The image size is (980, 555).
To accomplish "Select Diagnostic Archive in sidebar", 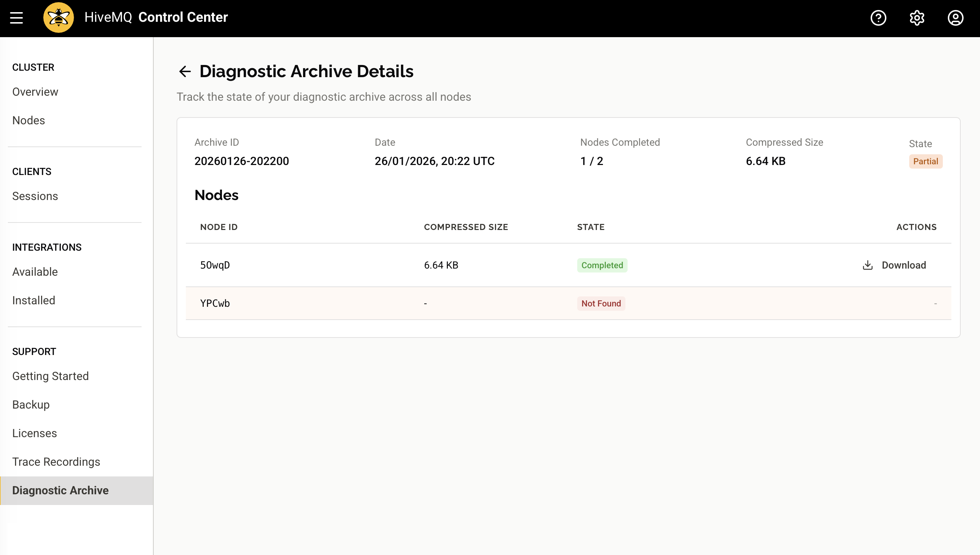I will pyautogui.click(x=60, y=490).
